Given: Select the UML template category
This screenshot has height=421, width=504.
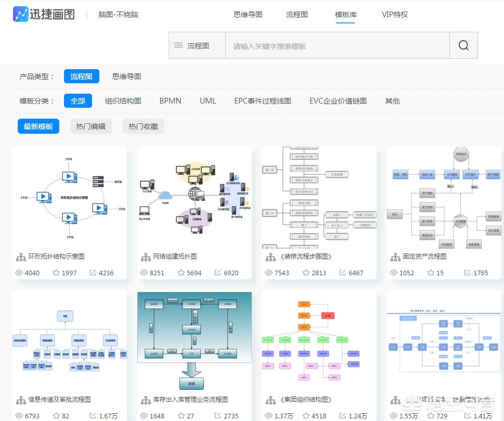Looking at the screenshot, I should [x=208, y=100].
